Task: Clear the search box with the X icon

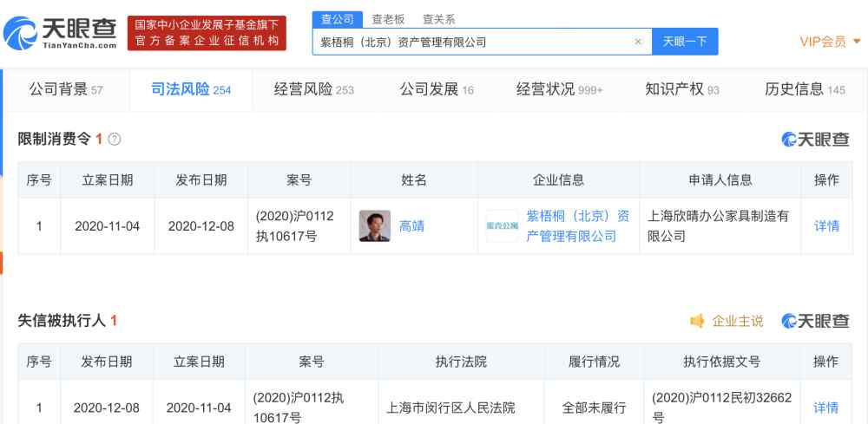Action: pos(638,42)
